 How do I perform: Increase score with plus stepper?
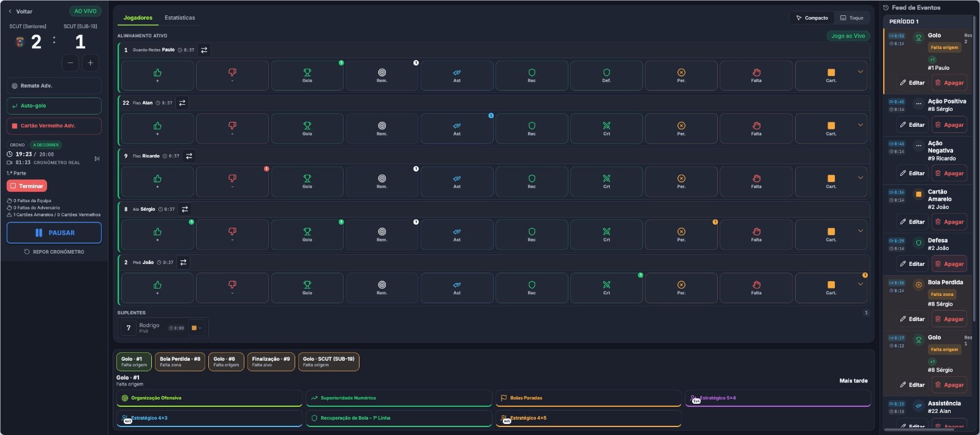pos(91,62)
